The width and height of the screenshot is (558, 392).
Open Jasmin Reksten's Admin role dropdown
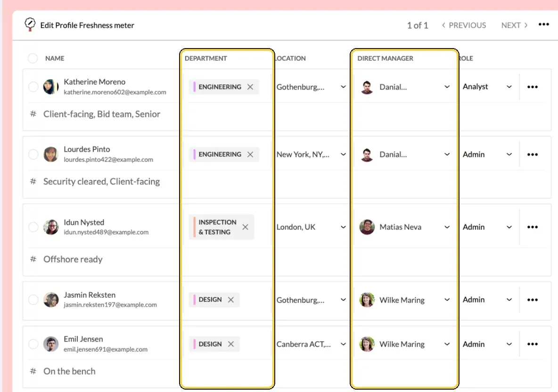pos(509,300)
